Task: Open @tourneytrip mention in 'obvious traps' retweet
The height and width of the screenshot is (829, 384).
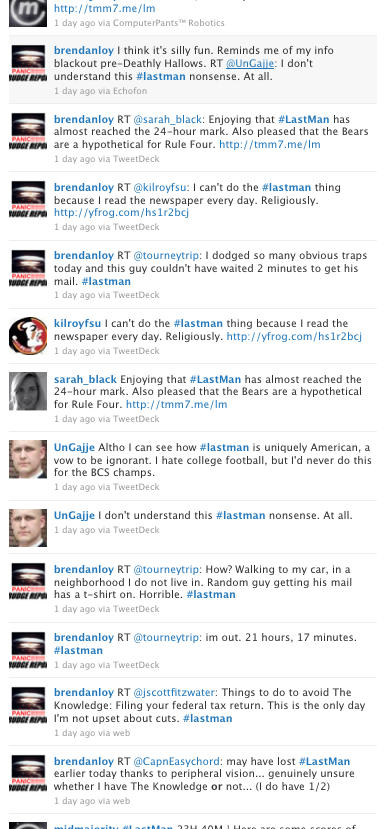Action: (166, 256)
